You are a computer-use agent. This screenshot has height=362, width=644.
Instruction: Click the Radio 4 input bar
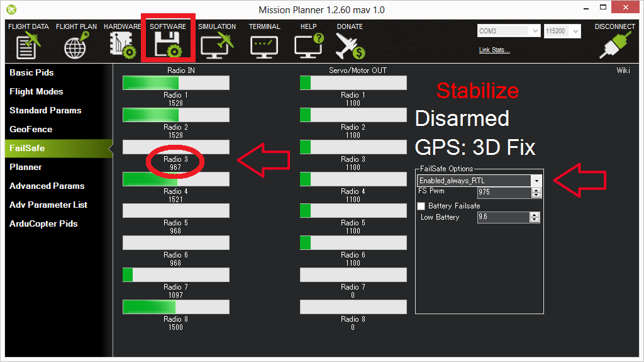176,179
